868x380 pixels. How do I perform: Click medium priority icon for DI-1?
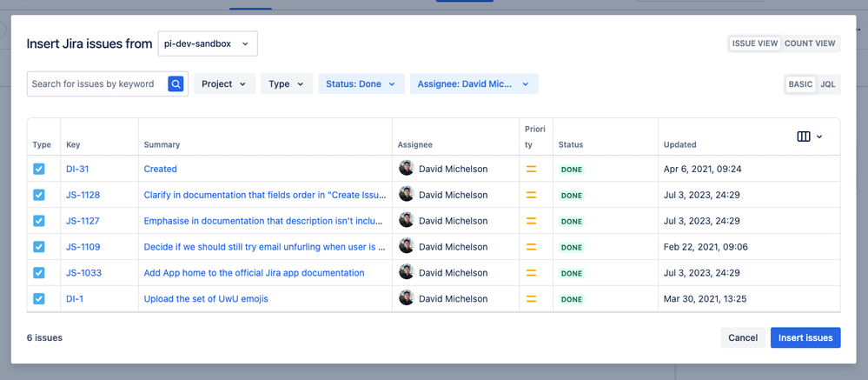531,299
